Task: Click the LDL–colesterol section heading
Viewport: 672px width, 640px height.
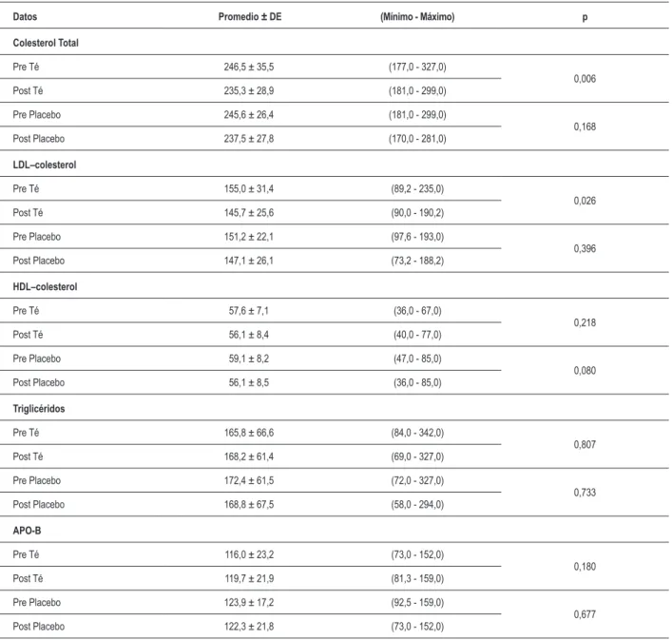Action: (x=45, y=165)
